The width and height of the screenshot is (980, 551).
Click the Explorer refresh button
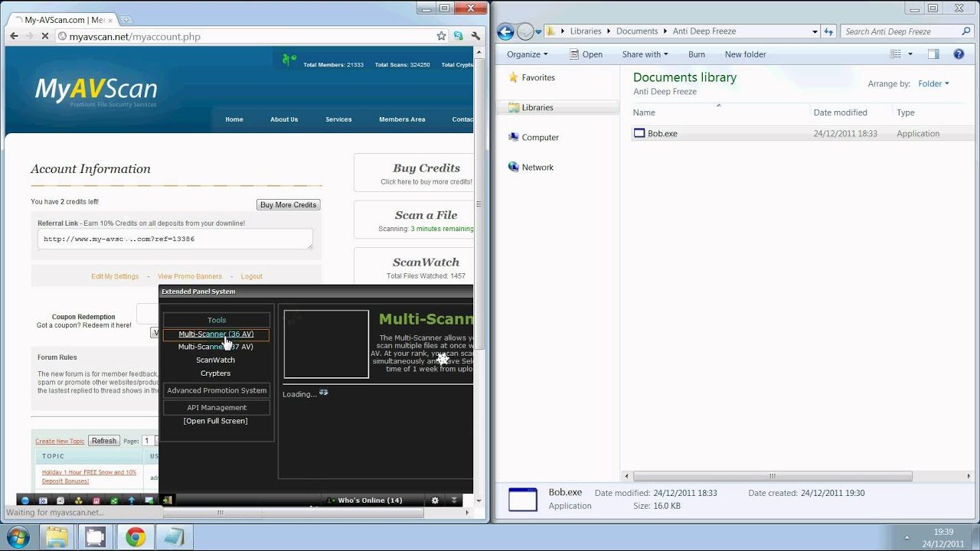point(828,31)
